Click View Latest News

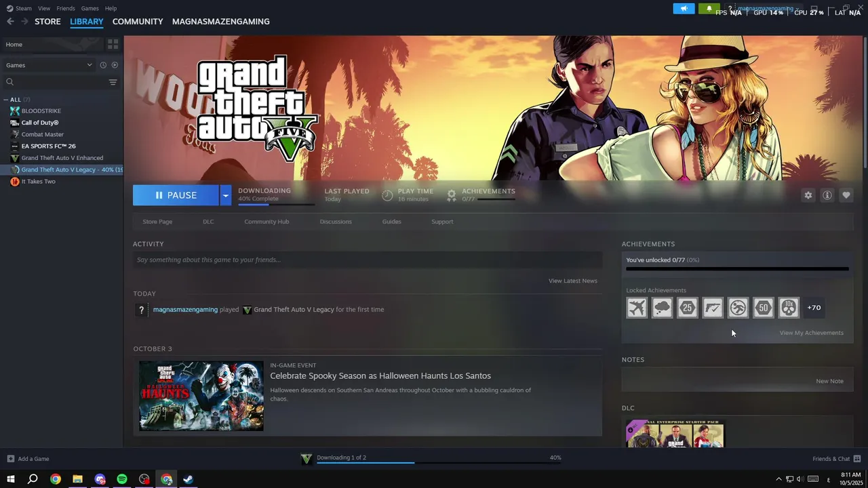coord(573,281)
